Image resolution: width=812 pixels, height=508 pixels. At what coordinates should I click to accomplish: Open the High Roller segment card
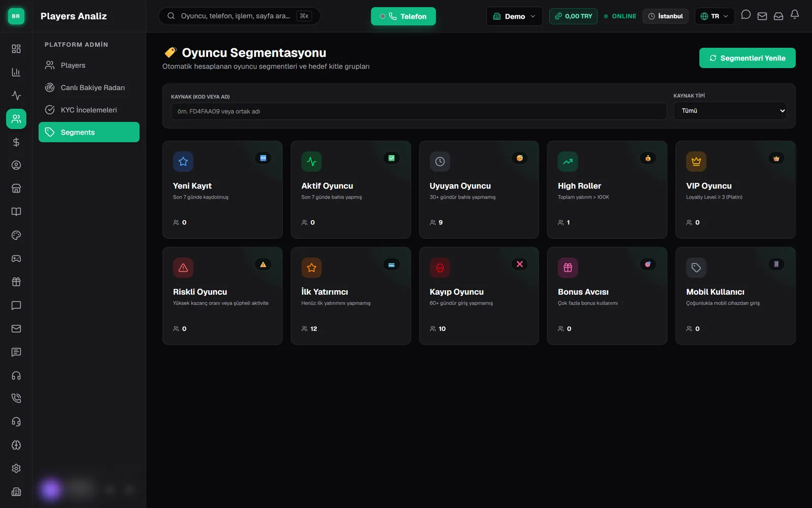[x=607, y=189]
